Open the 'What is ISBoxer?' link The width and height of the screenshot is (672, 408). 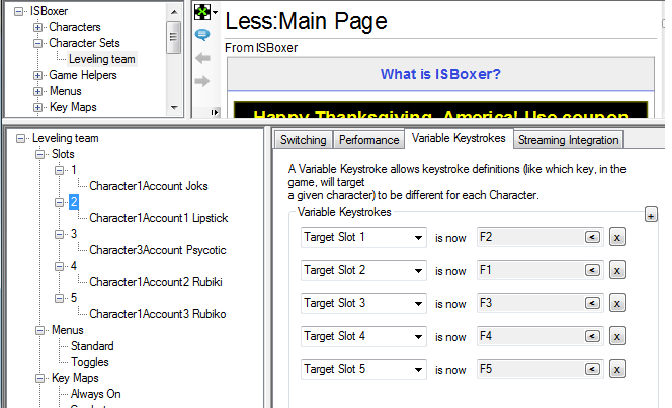tap(441, 74)
